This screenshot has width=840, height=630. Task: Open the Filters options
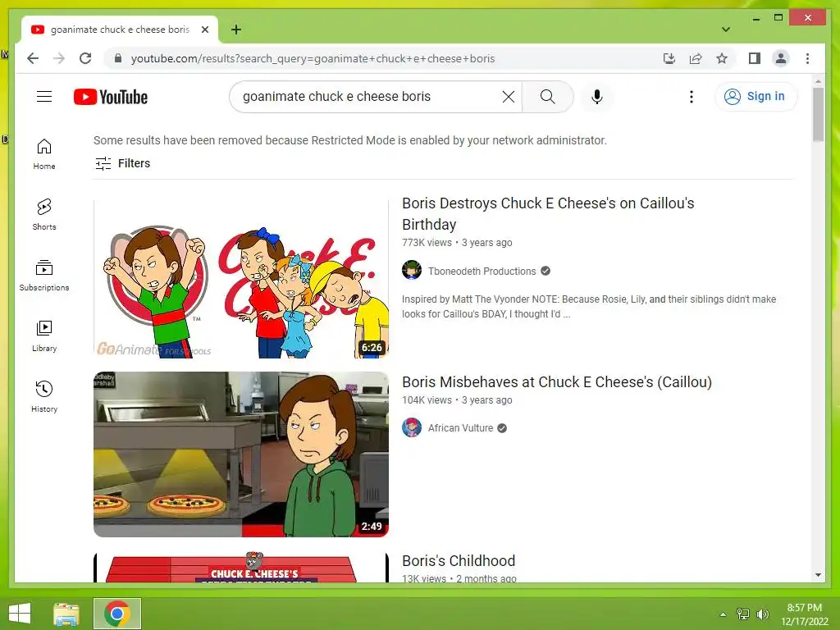click(123, 163)
